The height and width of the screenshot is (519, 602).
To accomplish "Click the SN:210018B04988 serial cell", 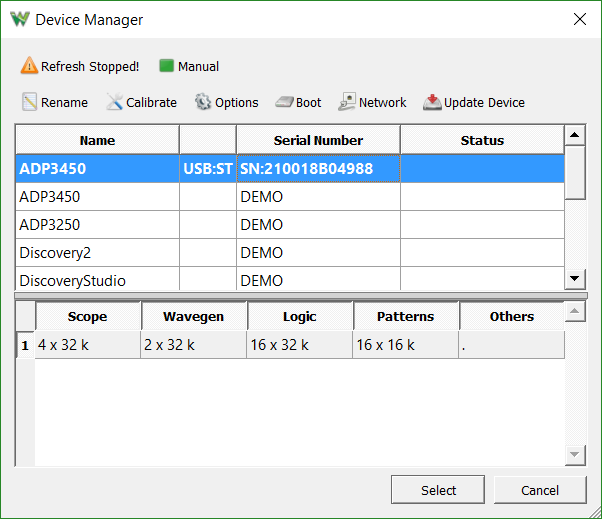I will pos(318,169).
